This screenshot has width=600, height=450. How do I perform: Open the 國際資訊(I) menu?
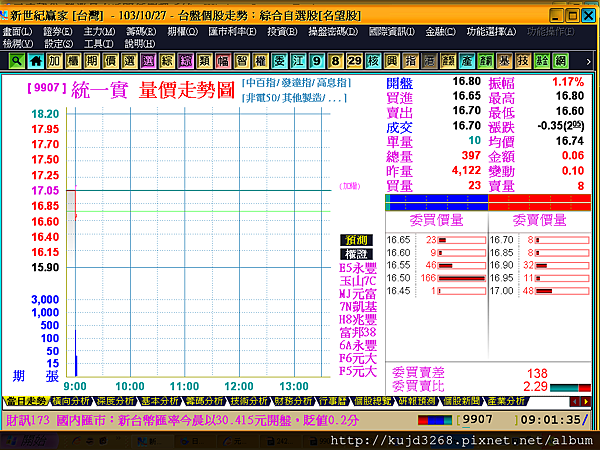(x=392, y=32)
